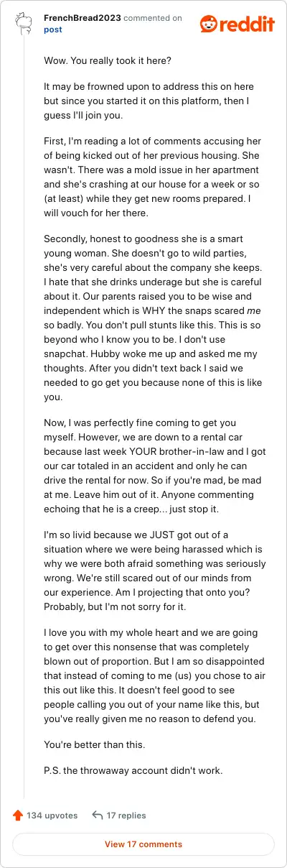
Task: Click the orange upvote arrow icon
Action: [18, 815]
